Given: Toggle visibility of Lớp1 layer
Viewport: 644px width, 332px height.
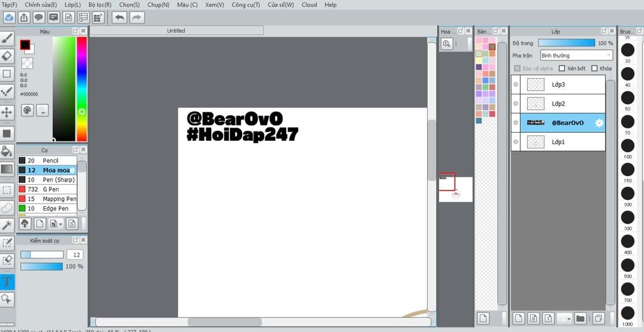Looking at the screenshot, I should pyautogui.click(x=516, y=141).
